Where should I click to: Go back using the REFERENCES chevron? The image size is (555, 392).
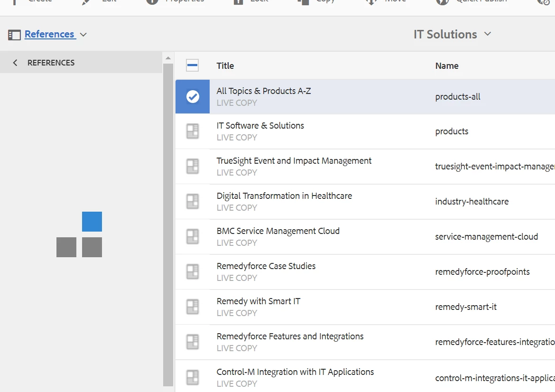(15, 63)
